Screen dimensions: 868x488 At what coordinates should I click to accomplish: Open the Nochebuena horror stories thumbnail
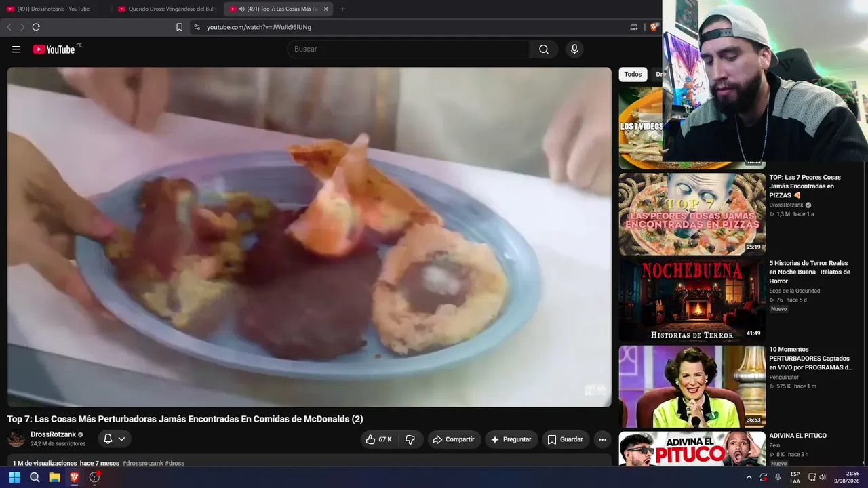[692, 300]
